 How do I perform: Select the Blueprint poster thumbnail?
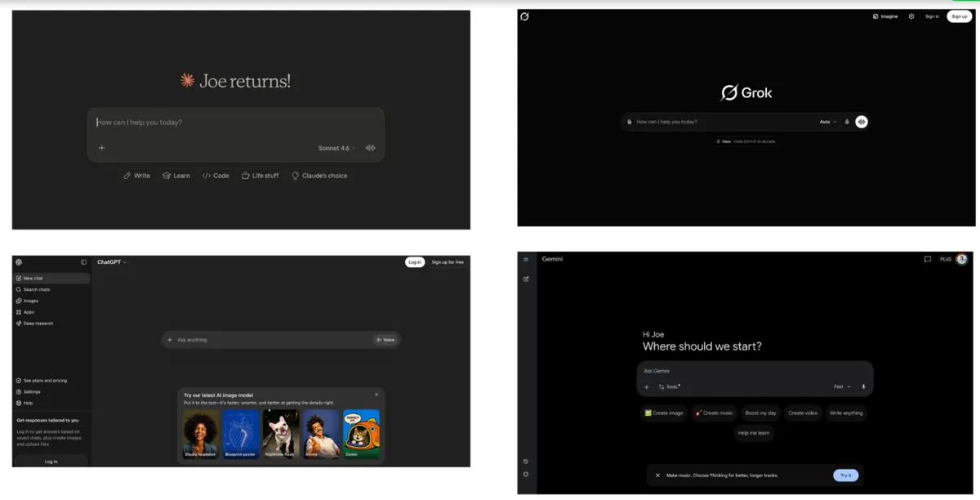pyautogui.click(x=241, y=434)
